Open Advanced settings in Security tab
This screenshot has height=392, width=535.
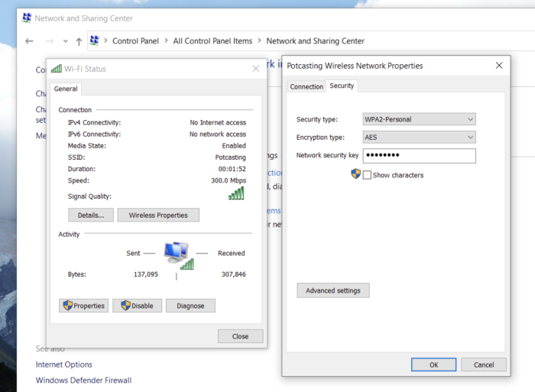(333, 290)
